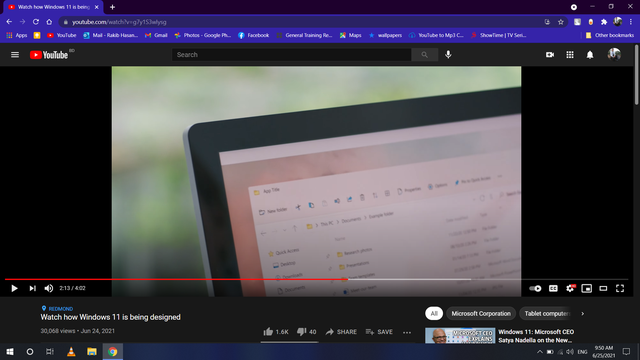Open the Apps bookmark shortcut
The height and width of the screenshot is (360, 640).
pos(17,36)
